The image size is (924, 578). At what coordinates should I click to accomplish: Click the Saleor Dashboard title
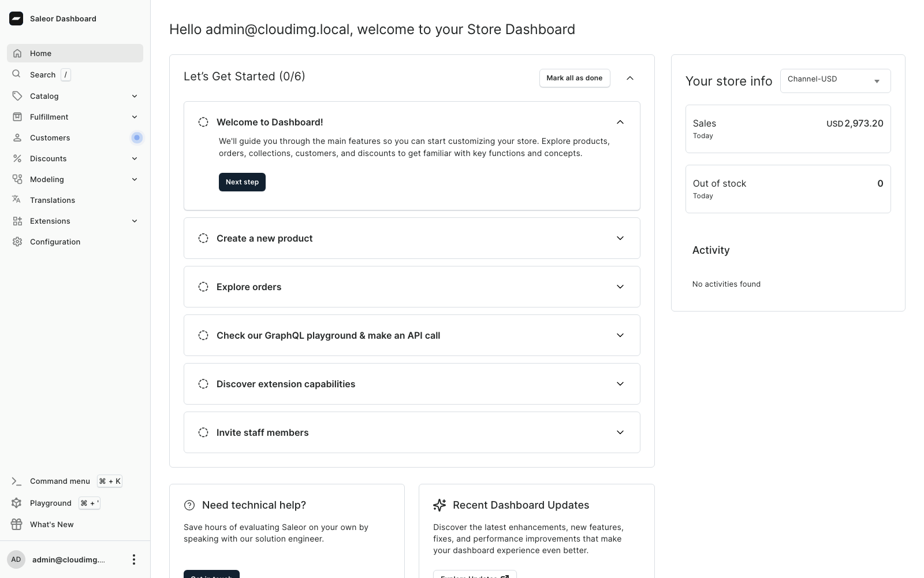(63, 18)
